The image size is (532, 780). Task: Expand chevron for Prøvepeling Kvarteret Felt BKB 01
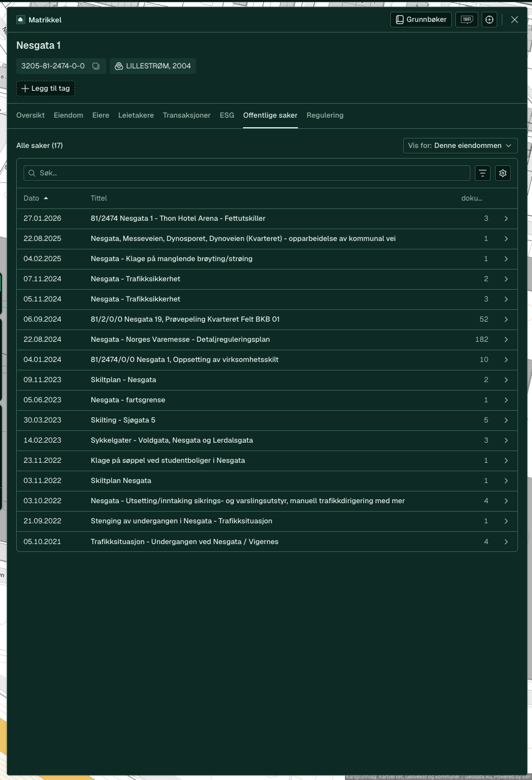pyautogui.click(x=506, y=319)
